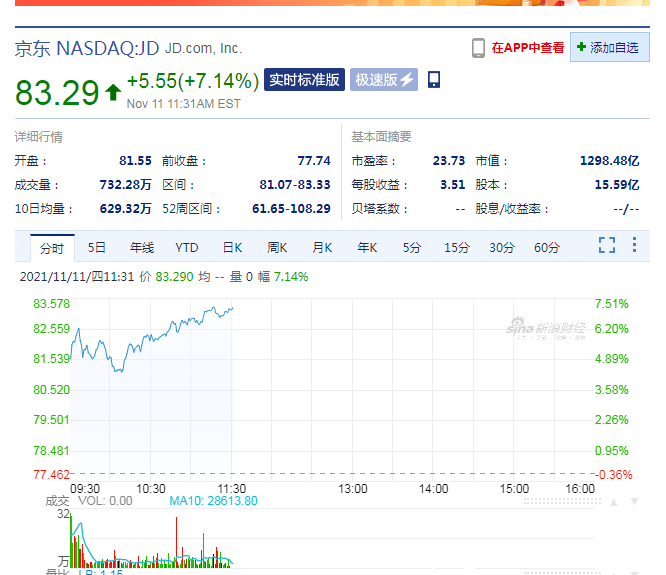Select the 5分 interval tab
Screen dimensions: 666x575
click(x=412, y=248)
